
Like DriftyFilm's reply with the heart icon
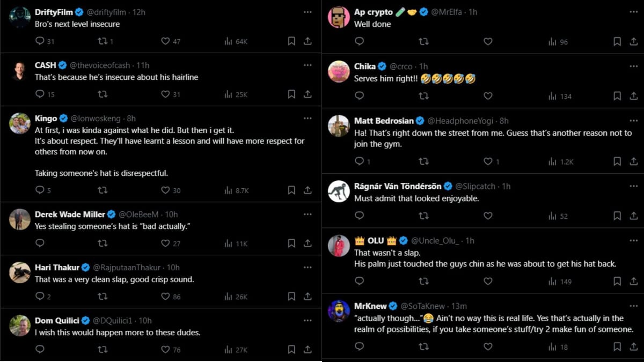pyautogui.click(x=165, y=41)
